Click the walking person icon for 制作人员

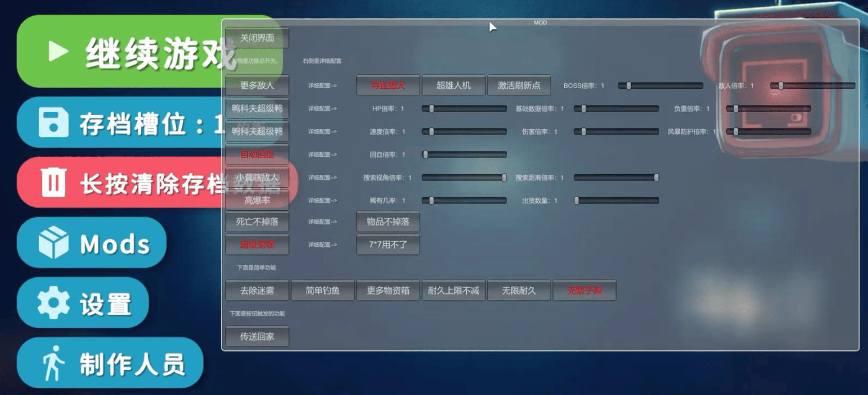pyautogui.click(x=53, y=363)
